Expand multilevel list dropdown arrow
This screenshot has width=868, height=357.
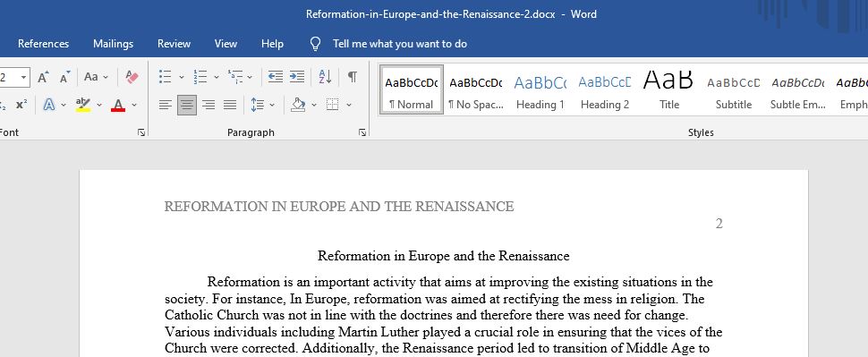(250, 77)
